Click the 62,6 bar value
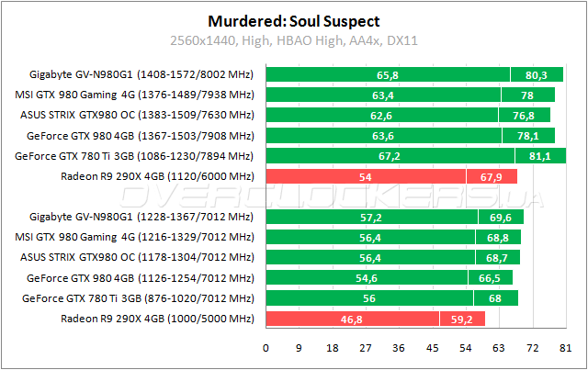Viewport: 588px width, 370px height. [x=381, y=116]
